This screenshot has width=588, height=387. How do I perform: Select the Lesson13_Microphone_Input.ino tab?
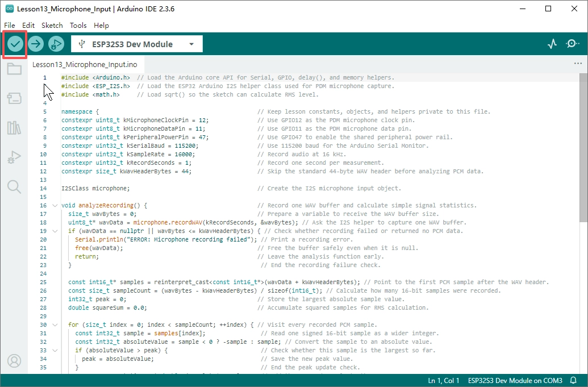point(85,65)
